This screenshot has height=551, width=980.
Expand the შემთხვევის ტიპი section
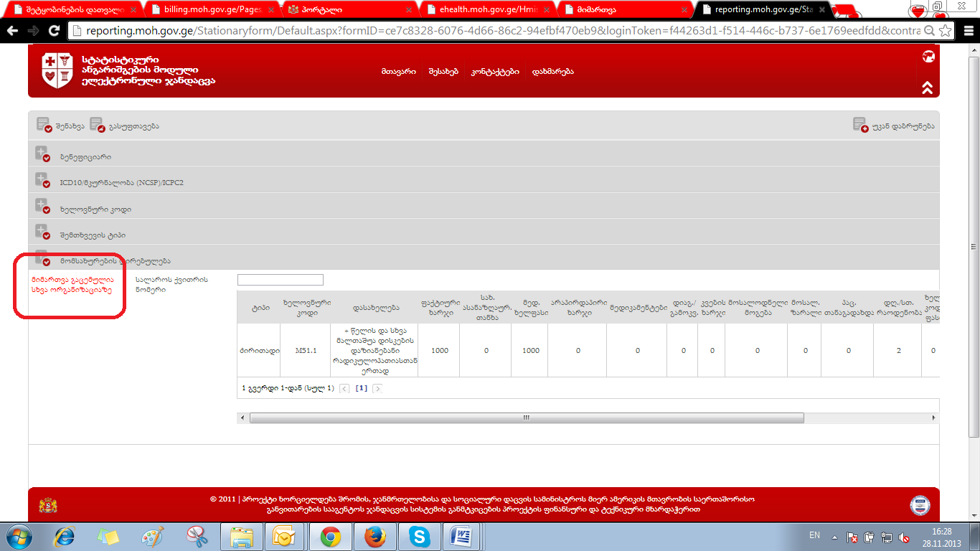(42, 233)
